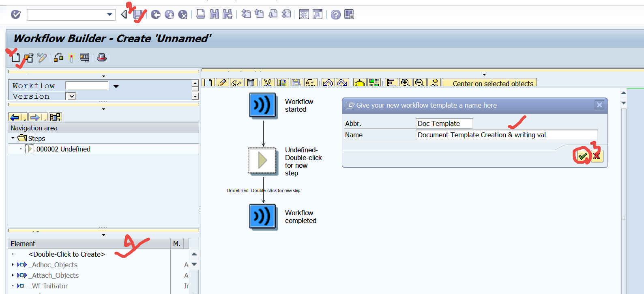
Task: Confirm template name with green checkmark
Action: click(583, 156)
